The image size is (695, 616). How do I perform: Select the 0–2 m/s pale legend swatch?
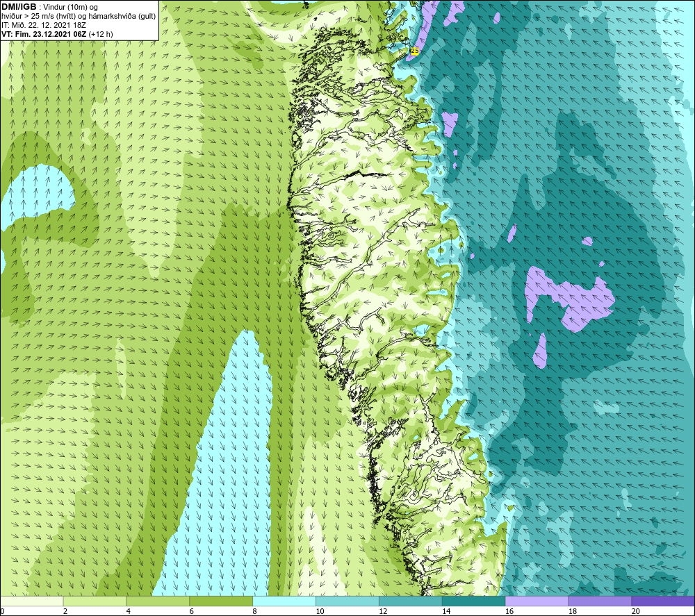click(x=32, y=601)
